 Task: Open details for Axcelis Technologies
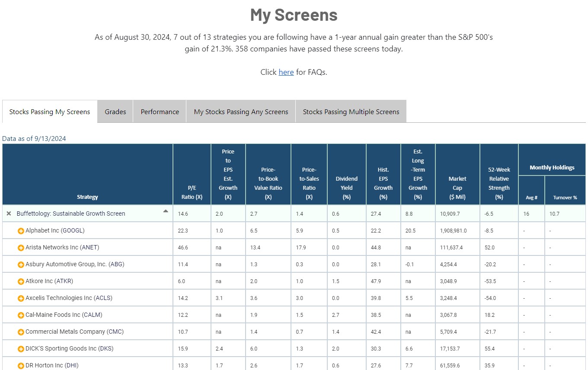21,297
